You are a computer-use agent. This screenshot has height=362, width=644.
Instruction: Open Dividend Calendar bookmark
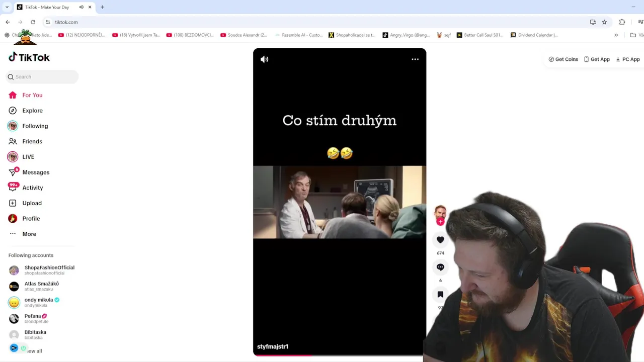point(534,35)
